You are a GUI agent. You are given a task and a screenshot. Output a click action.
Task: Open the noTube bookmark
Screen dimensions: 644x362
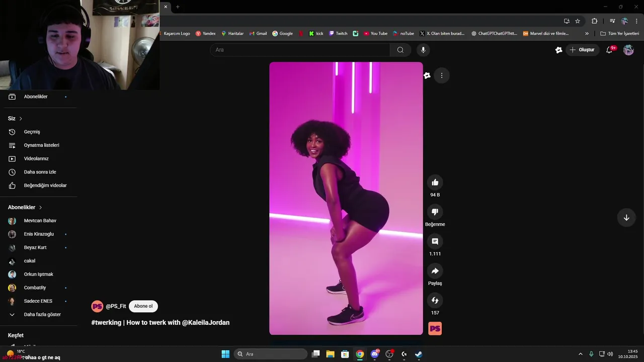pyautogui.click(x=404, y=34)
